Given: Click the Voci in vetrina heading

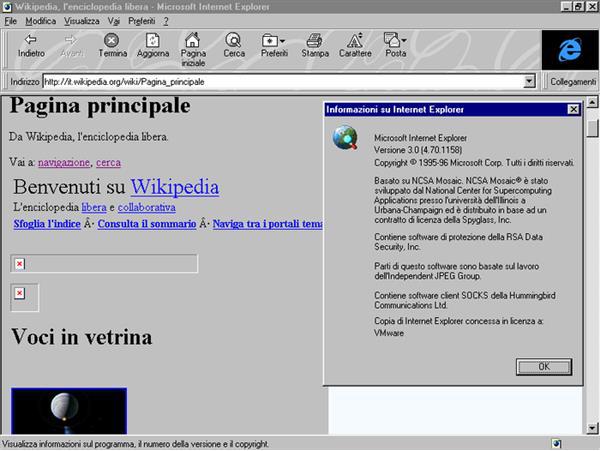Looking at the screenshot, I should (82, 337).
